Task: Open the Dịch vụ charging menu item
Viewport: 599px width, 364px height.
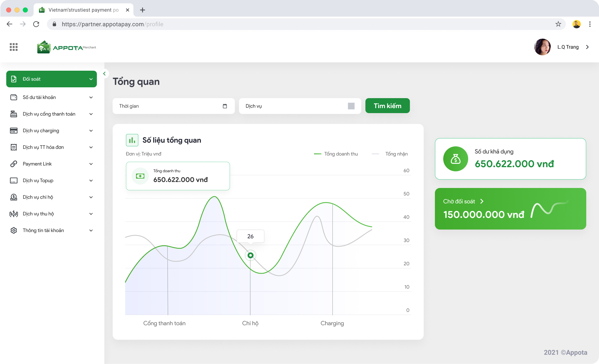Action: [41, 131]
